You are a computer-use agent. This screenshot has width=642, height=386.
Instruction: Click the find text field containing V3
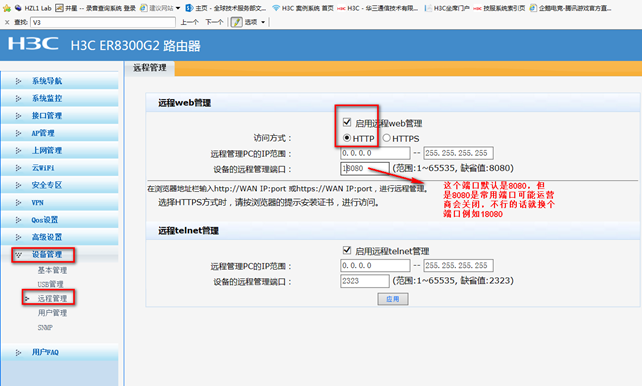103,22
